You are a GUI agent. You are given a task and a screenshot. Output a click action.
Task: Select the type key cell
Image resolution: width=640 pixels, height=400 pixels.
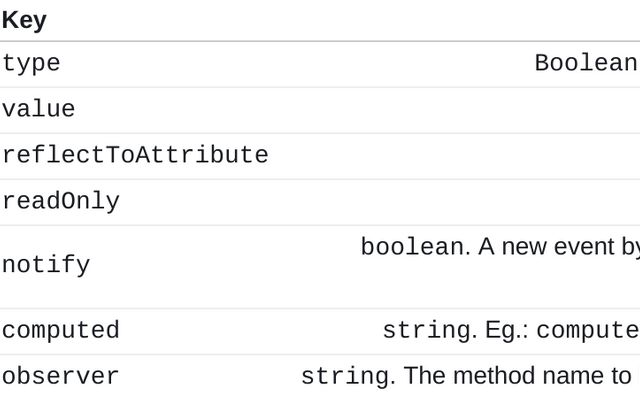[31, 64]
